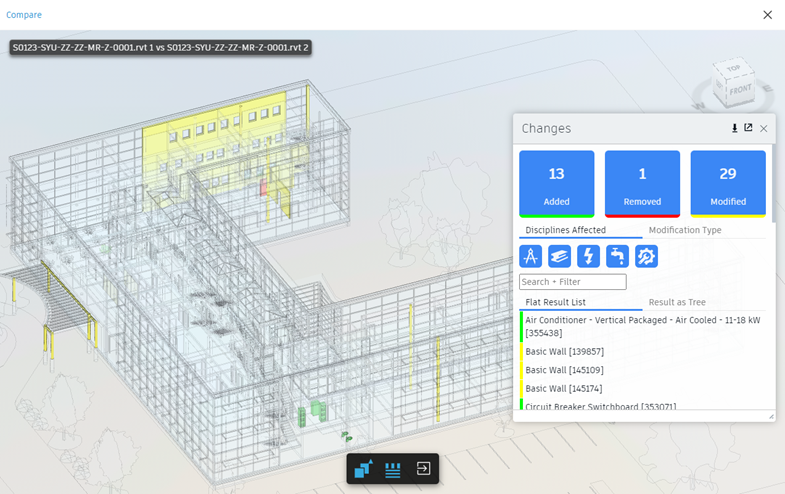785x494 pixels.
Task: Click the red removed element in the model
Action: pyautogui.click(x=263, y=188)
